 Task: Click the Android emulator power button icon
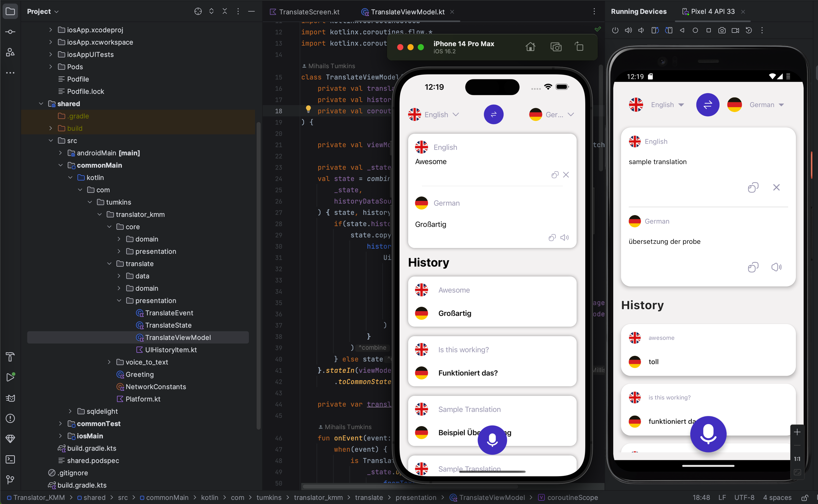pyautogui.click(x=615, y=30)
